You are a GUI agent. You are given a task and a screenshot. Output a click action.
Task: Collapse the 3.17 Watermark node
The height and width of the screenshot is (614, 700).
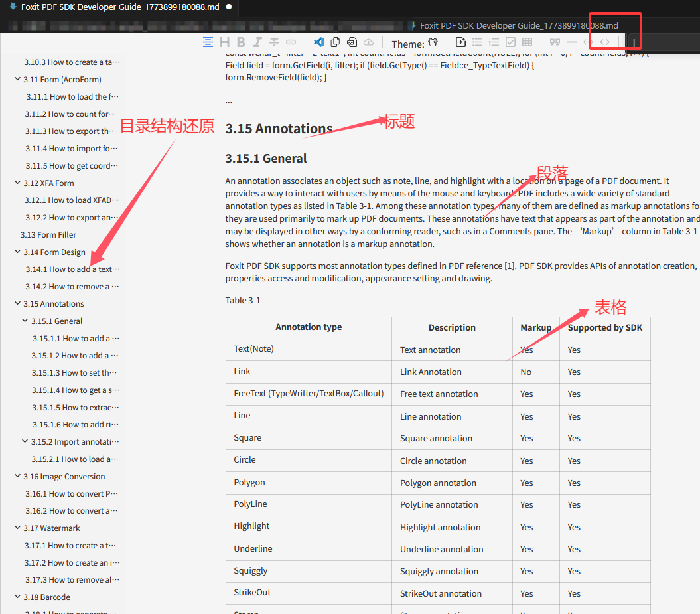coord(17,528)
